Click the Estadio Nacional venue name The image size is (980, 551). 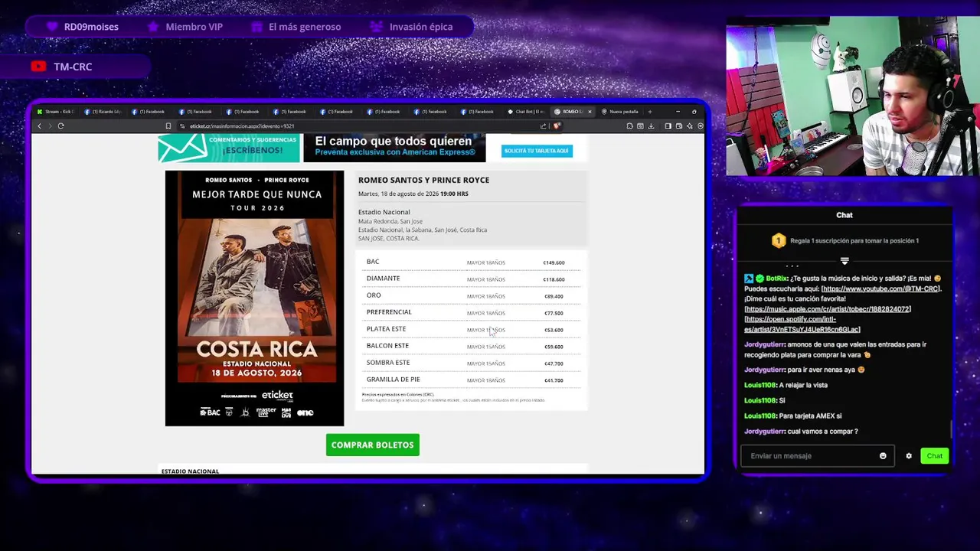[384, 212]
